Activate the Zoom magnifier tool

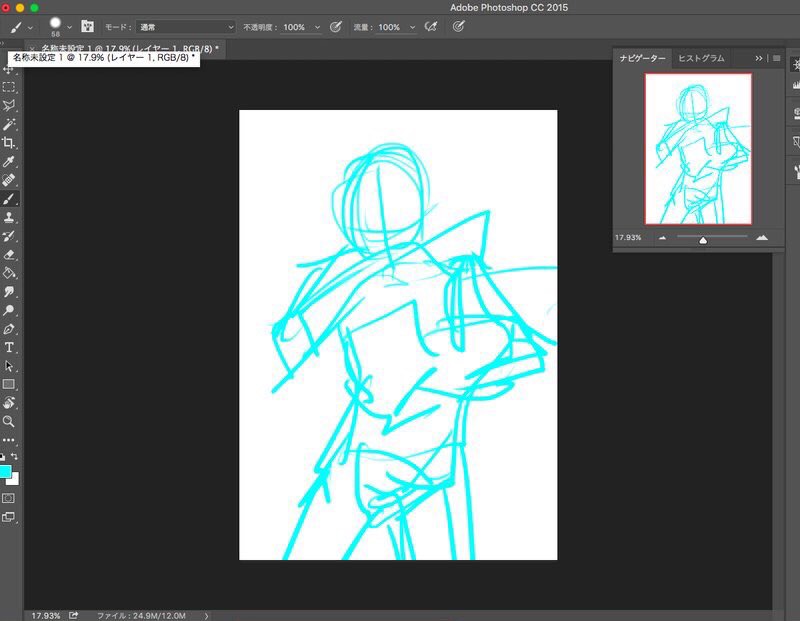pyautogui.click(x=9, y=422)
